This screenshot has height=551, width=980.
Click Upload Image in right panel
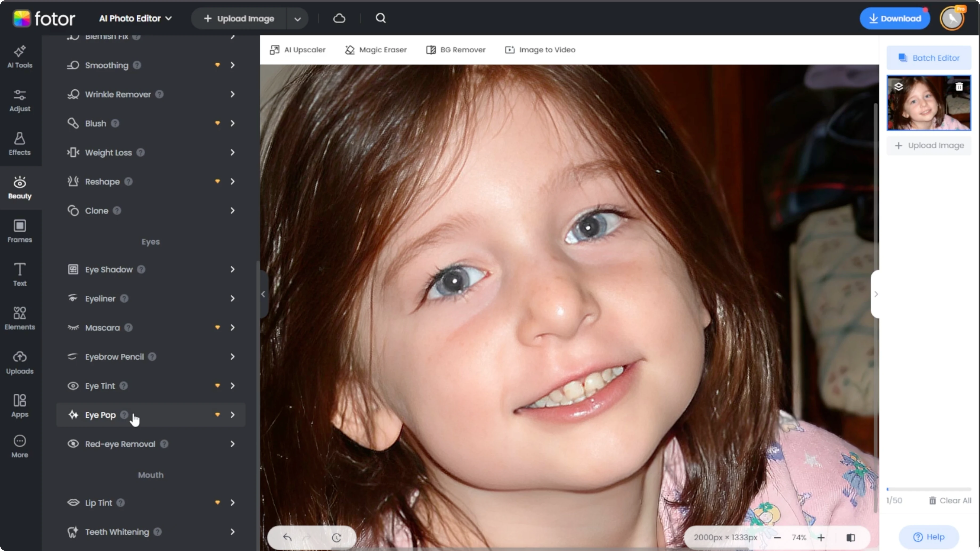point(929,146)
